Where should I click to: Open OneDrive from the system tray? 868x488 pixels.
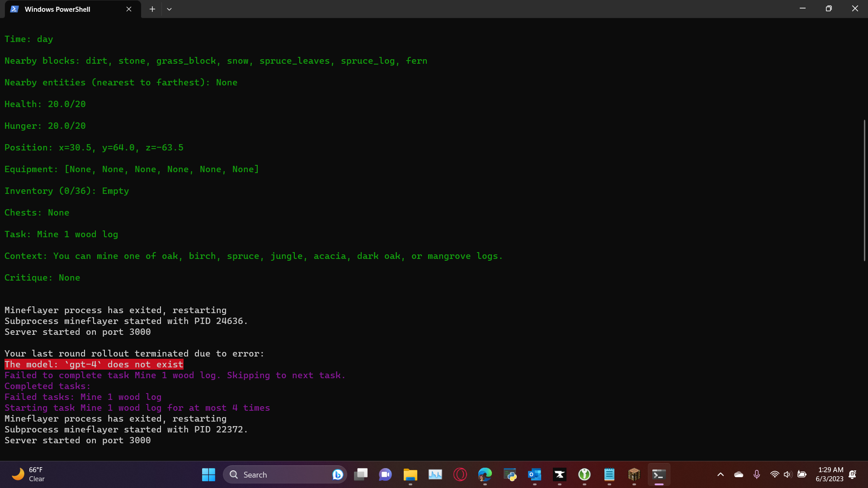coord(739,474)
